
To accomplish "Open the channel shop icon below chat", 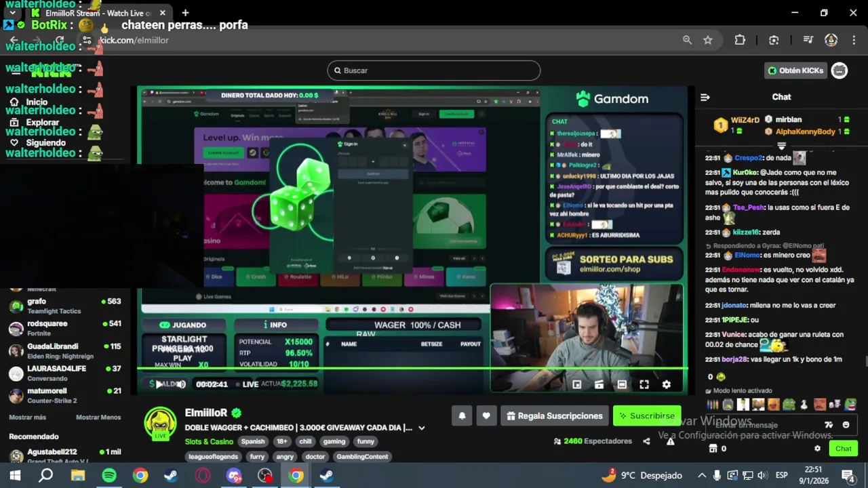I will pos(713,449).
